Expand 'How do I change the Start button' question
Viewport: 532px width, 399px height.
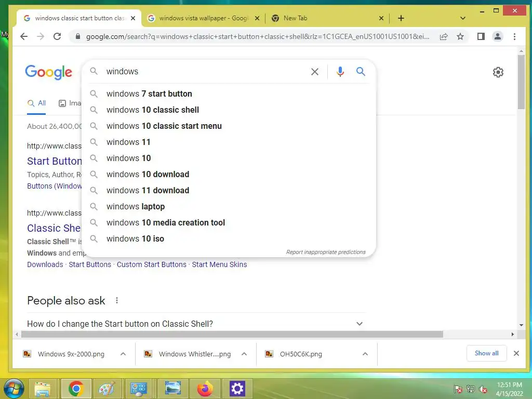pyautogui.click(x=195, y=324)
